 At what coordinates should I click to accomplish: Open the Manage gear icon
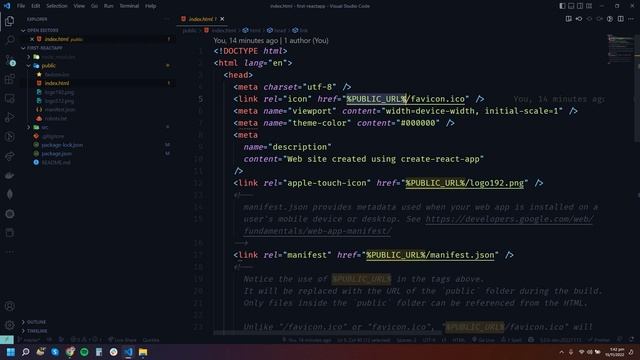point(10,325)
